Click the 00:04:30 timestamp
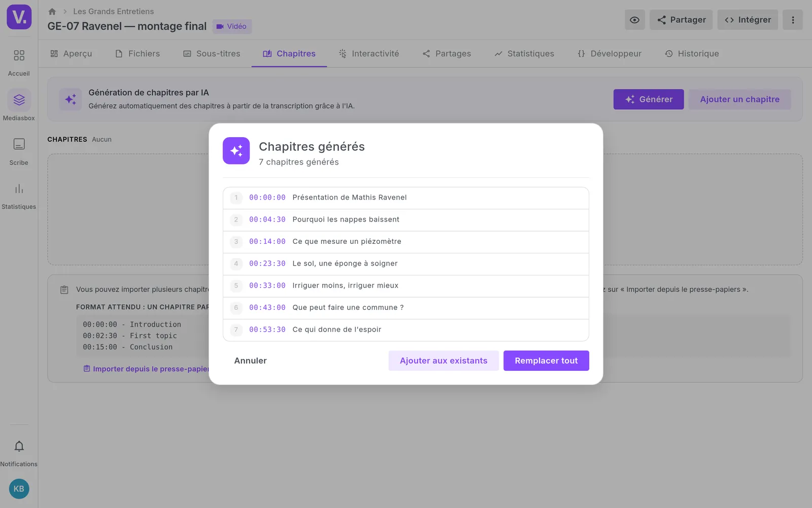Screen dimensions: 812x508 point(267,219)
